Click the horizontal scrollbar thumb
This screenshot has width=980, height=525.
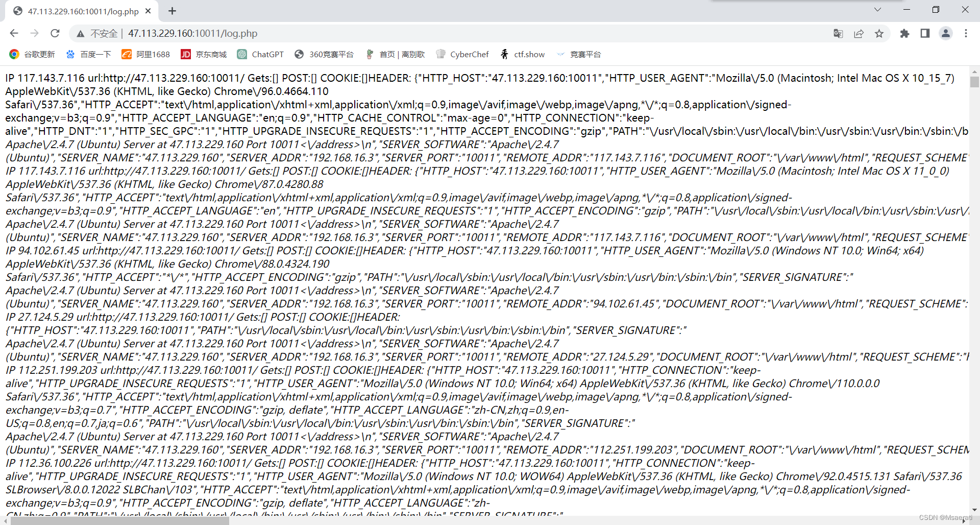point(119,520)
